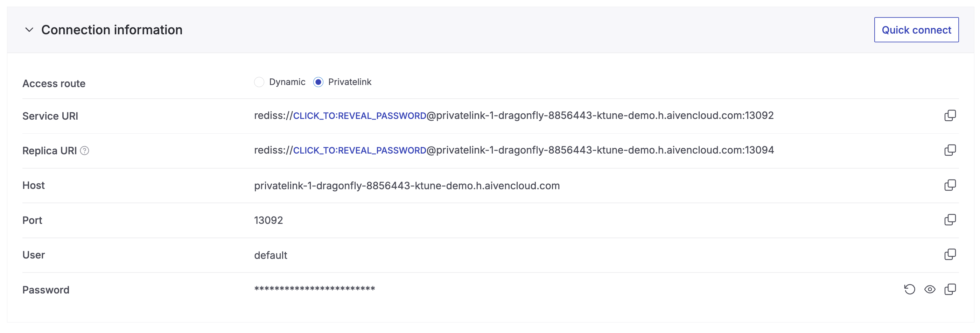980x333 pixels.
Task: Show the hidden password with the eye toggle
Action: pos(930,289)
